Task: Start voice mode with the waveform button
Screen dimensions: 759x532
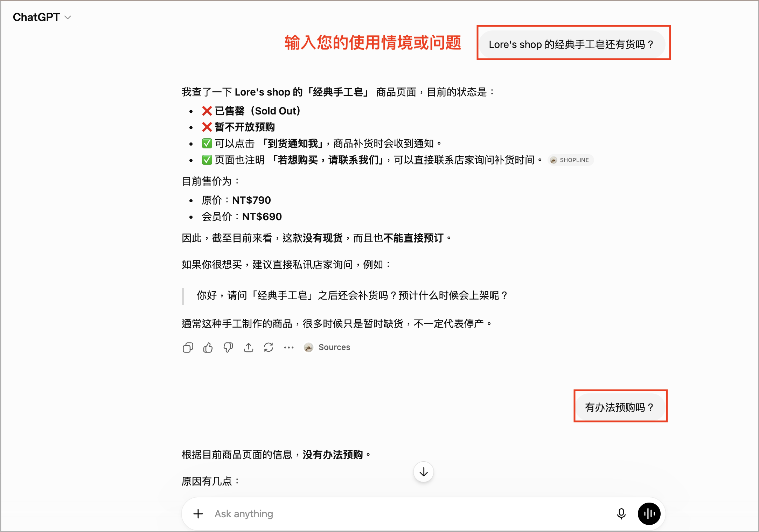Action: pyautogui.click(x=649, y=513)
